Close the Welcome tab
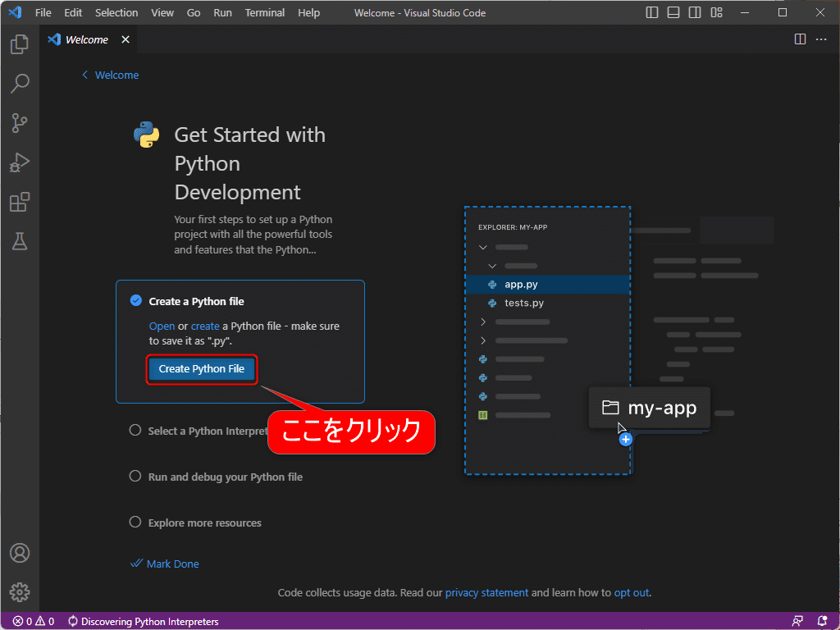 click(126, 39)
